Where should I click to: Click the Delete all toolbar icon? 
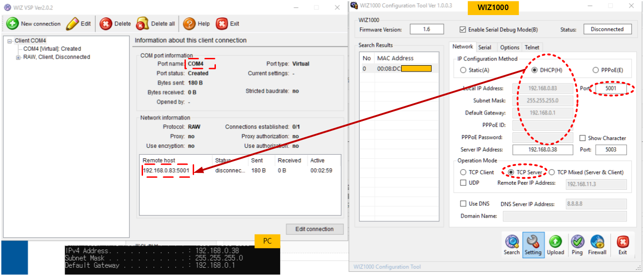point(143,24)
